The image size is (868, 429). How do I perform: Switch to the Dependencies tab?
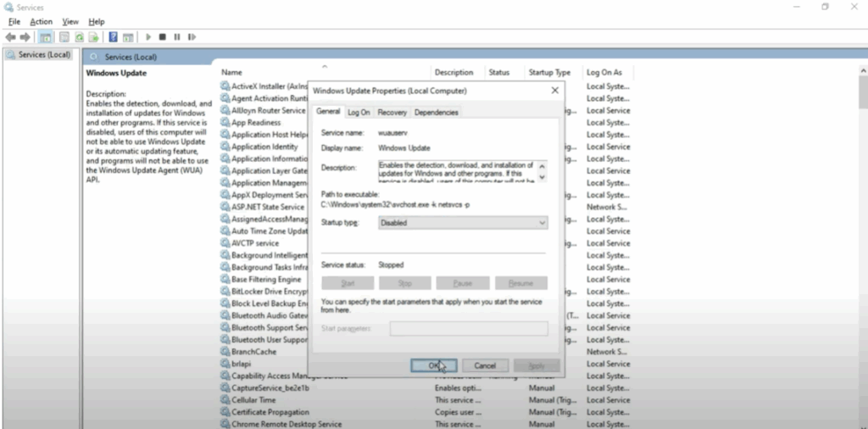(437, 113)
